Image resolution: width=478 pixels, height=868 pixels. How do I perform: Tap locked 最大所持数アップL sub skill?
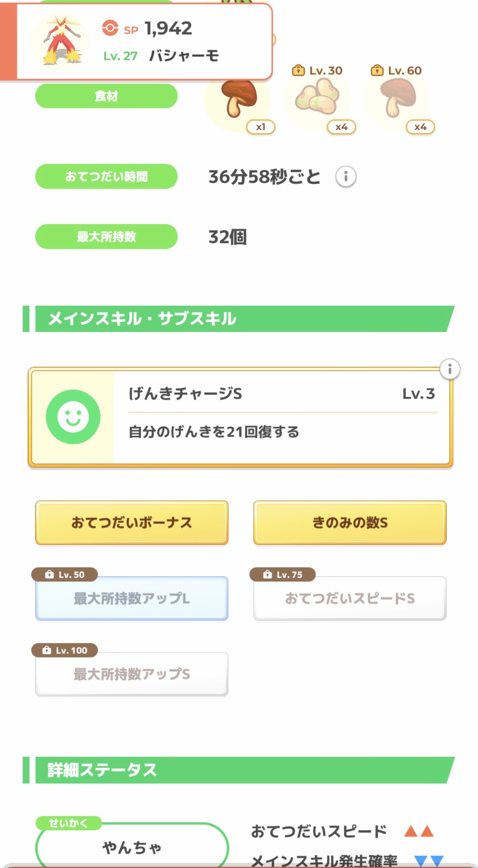click(x=132, y=598)
